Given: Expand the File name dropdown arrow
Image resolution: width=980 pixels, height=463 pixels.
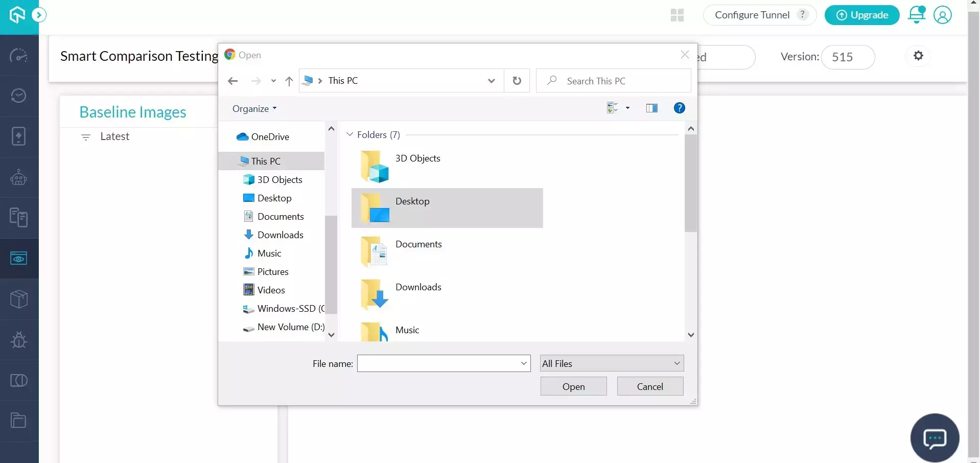Looking at the screenshot, I should [524, 363].
